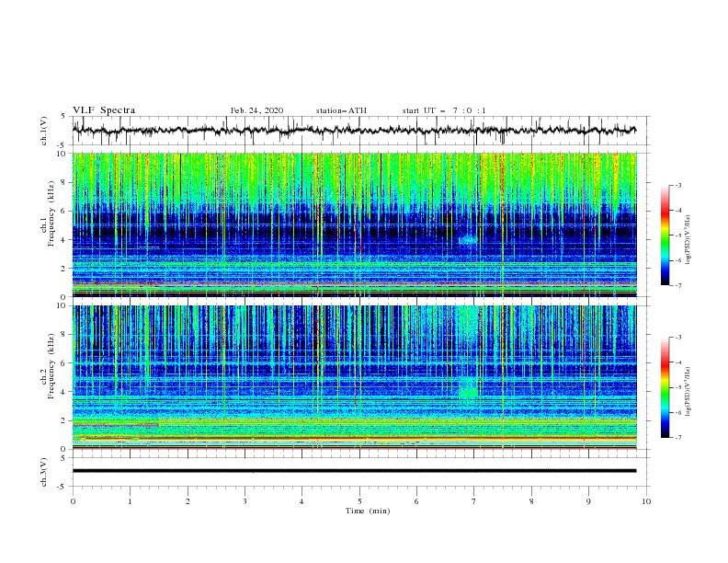Viewport: 728px width, 563px height.
Task: Click the time axis tick label "9"
Action: coord(588,501)
